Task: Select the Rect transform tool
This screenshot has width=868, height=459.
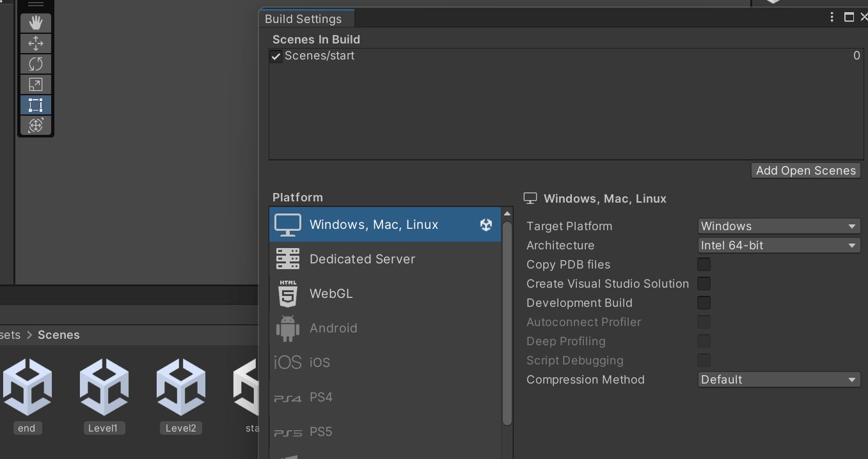Action: [x=36, y=105]
